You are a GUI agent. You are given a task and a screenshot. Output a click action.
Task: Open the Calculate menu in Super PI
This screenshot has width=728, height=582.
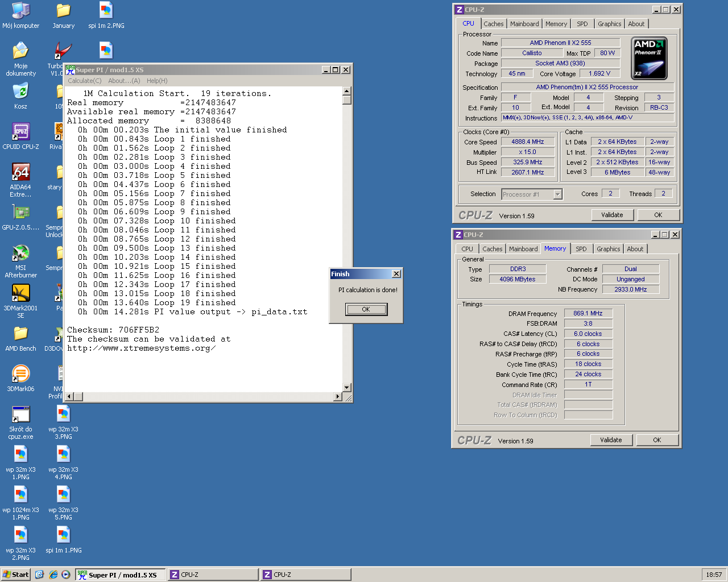(x=84, y=81)
